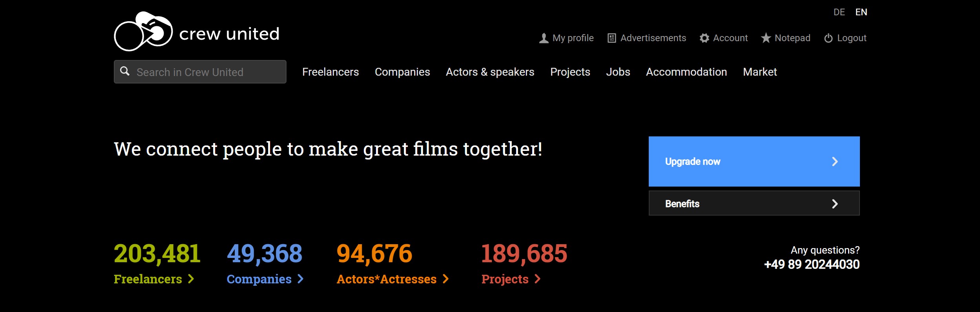Screen dimensions: 980x312
Task: Go to the Market section
Action: [x=759, y=72]
